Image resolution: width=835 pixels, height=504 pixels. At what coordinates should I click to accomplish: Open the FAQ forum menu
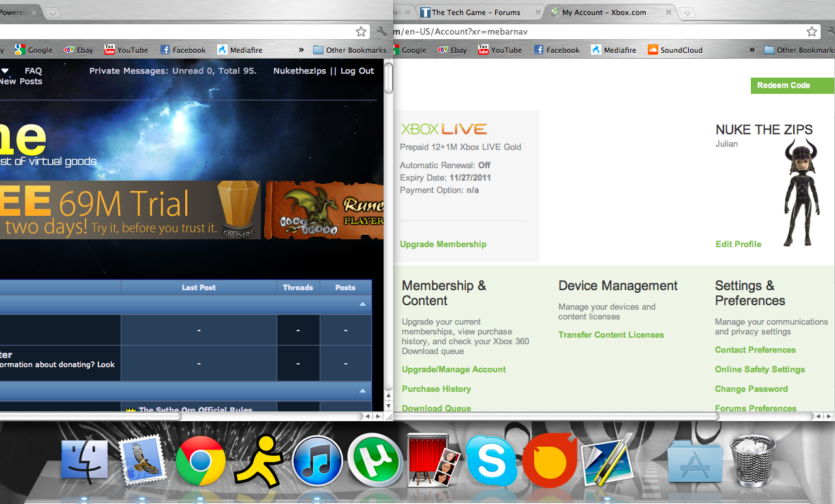tap(33, 70)
